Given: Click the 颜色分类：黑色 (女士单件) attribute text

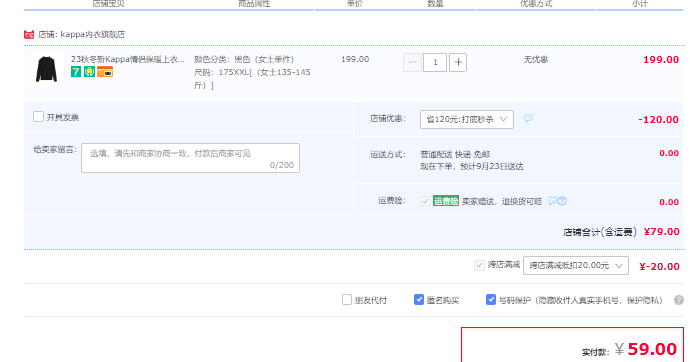Looking at the screenshot, I should [244, 59].
